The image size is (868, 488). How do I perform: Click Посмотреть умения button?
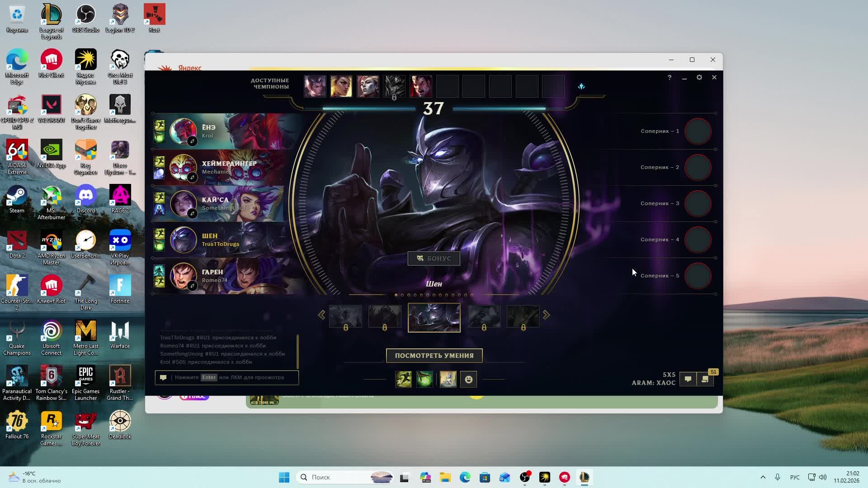point(434,356)
